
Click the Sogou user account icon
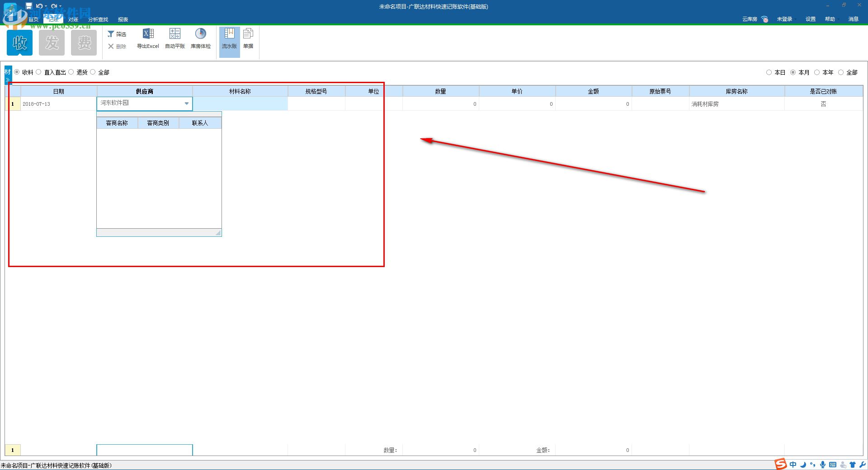click(843, 465)
